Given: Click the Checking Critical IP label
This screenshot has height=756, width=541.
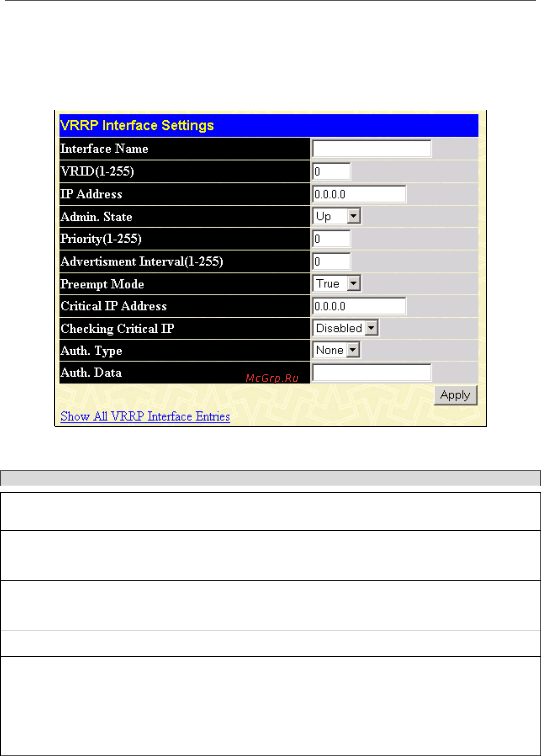Looking at the screenshot, I should click(117, 329).
